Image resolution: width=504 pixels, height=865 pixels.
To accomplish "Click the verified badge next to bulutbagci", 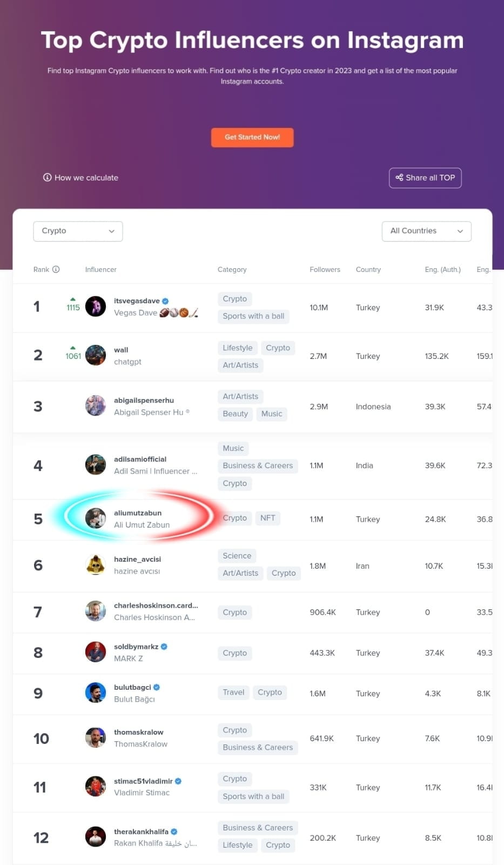I will coord(157,687).
